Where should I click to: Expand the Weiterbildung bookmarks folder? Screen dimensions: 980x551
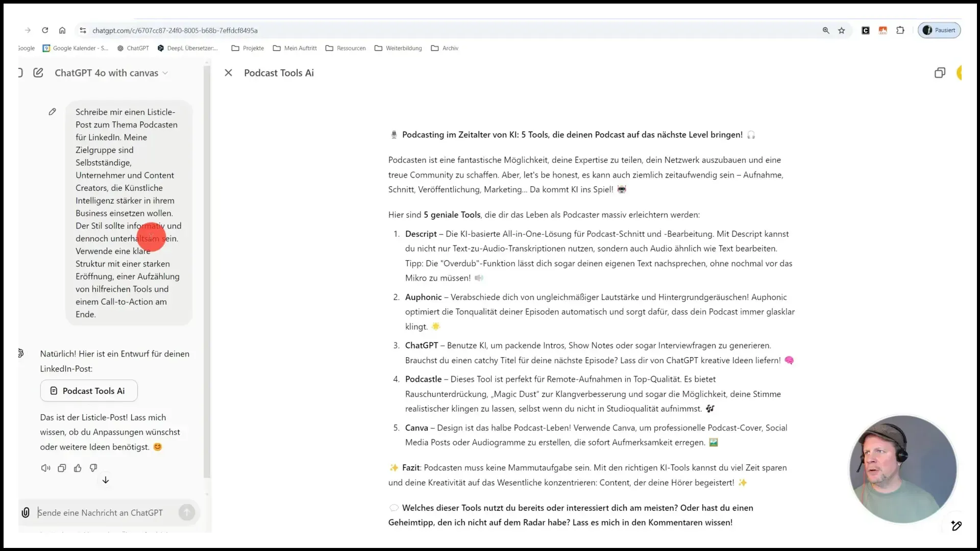pos(398,48)
